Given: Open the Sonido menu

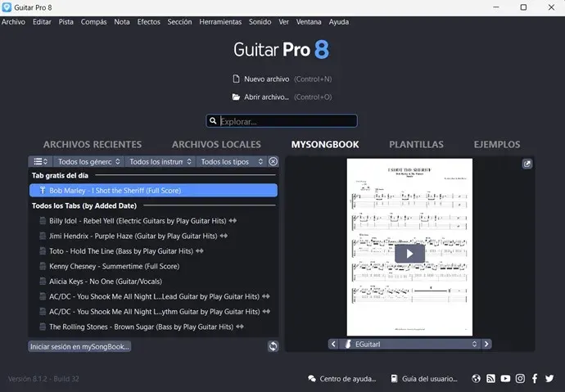Looking at the screenshot, I should pos(260,22).
